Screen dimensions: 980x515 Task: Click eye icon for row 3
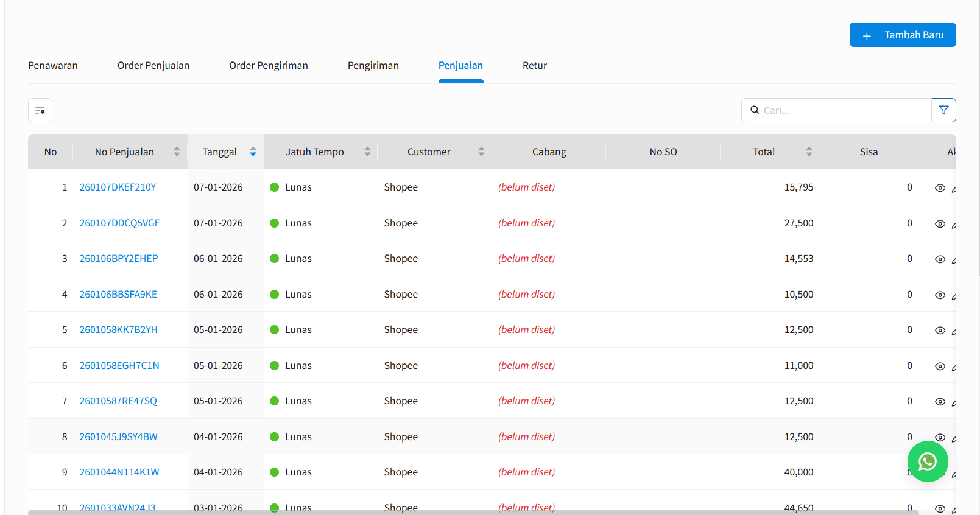point(940,259)
